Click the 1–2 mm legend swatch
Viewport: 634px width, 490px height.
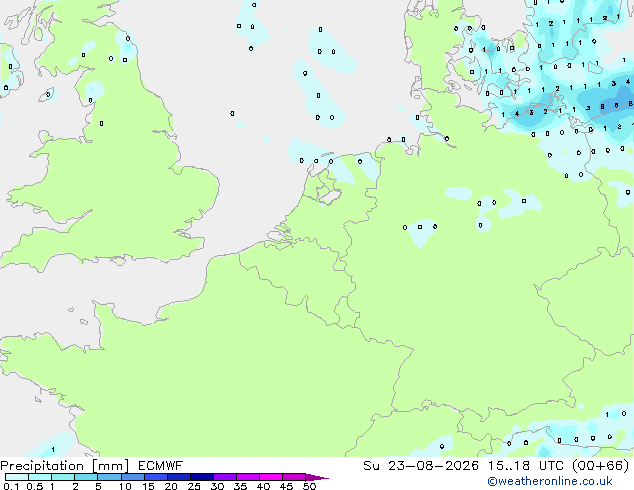tap(63, 477)
